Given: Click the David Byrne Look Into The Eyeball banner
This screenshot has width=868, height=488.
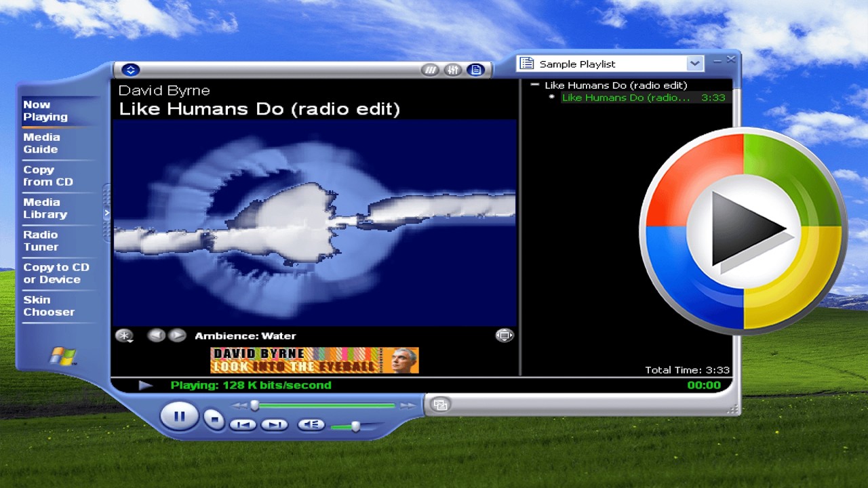Looking at the screenshot, I should tap(315, 360).
